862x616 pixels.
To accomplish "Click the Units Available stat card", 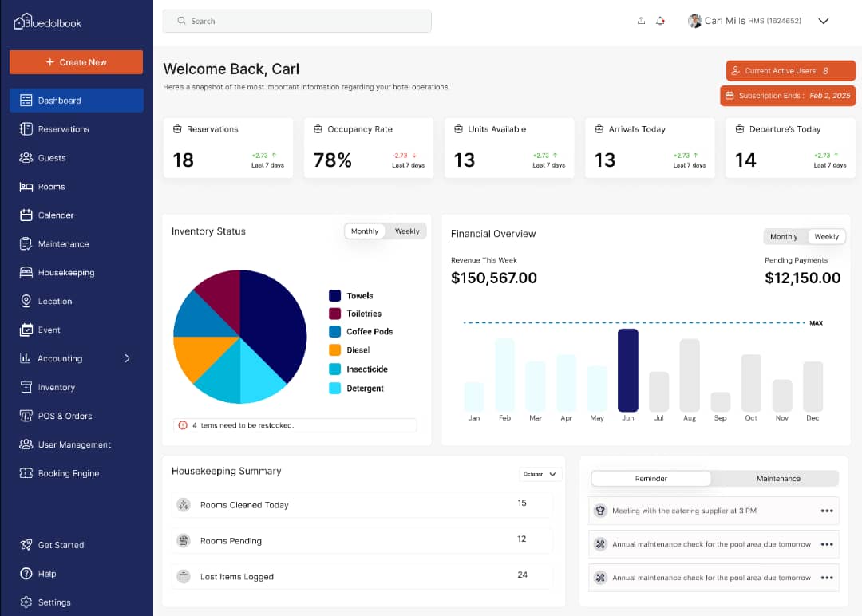I will point(509,148).
